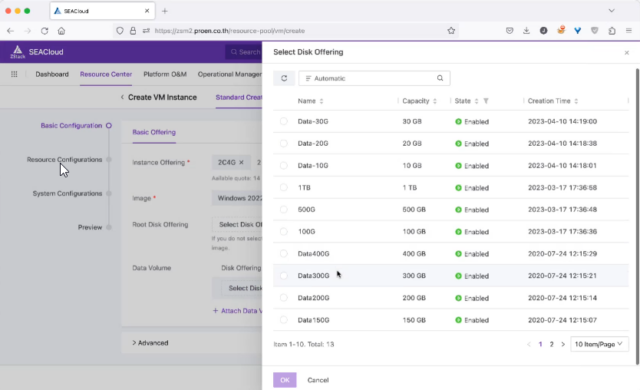640x390 pixels.
Task: Click the browser forward arrow
Action: point(27,31)
